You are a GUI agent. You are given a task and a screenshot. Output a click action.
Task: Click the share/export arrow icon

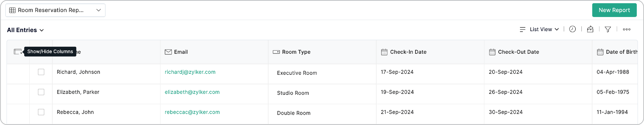pos(590,29)
